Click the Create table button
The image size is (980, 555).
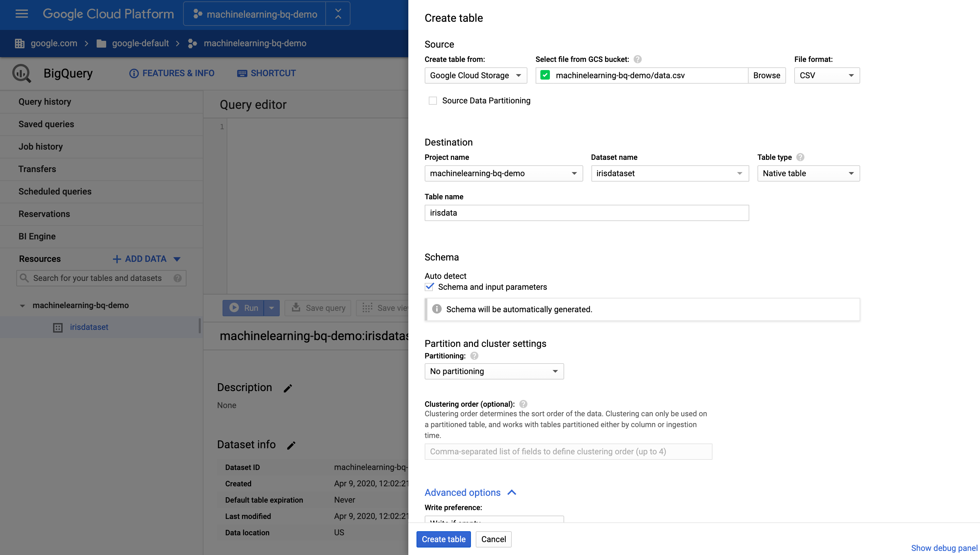[443, 539]
